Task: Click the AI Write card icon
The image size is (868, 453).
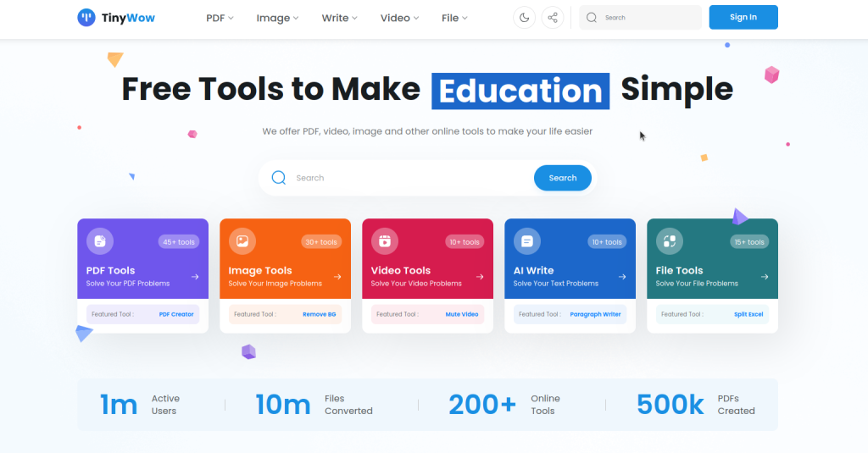Action: (527, 241)
